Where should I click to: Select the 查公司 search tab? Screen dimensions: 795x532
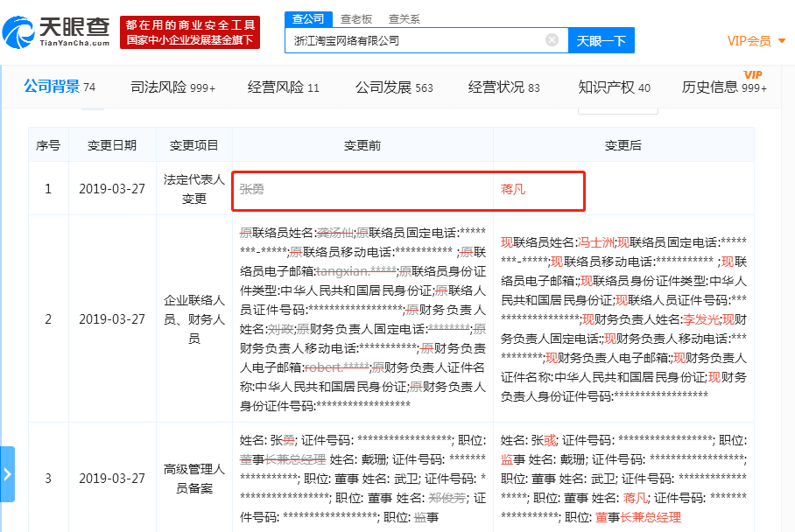(306, 18)
